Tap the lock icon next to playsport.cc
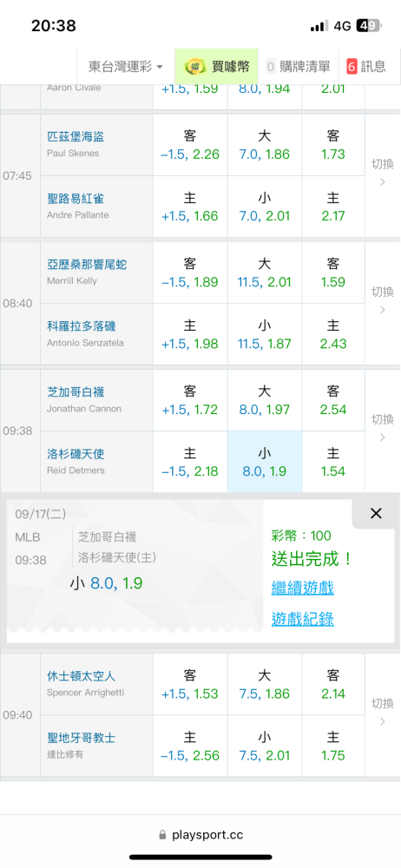This screenshot has width=401, height=868. (x=163, y=834)
